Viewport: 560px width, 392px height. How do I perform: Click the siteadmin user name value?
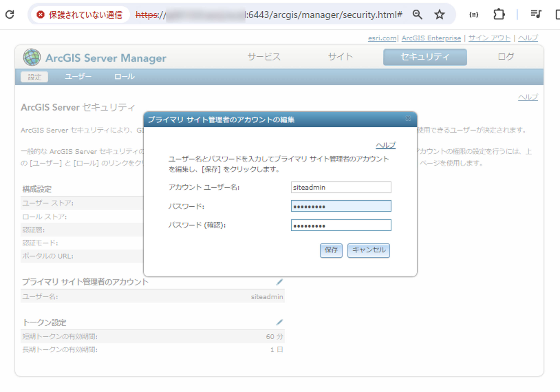[x=267, y=297]
